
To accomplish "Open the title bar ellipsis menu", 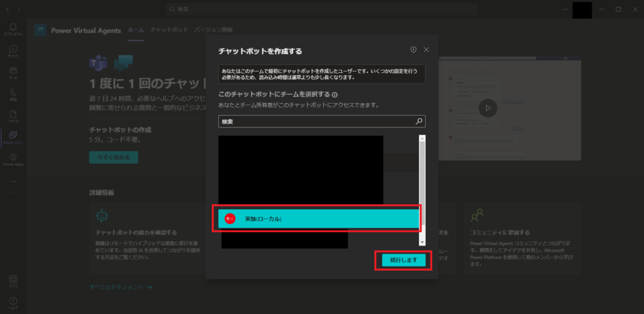I will (565, 9).
